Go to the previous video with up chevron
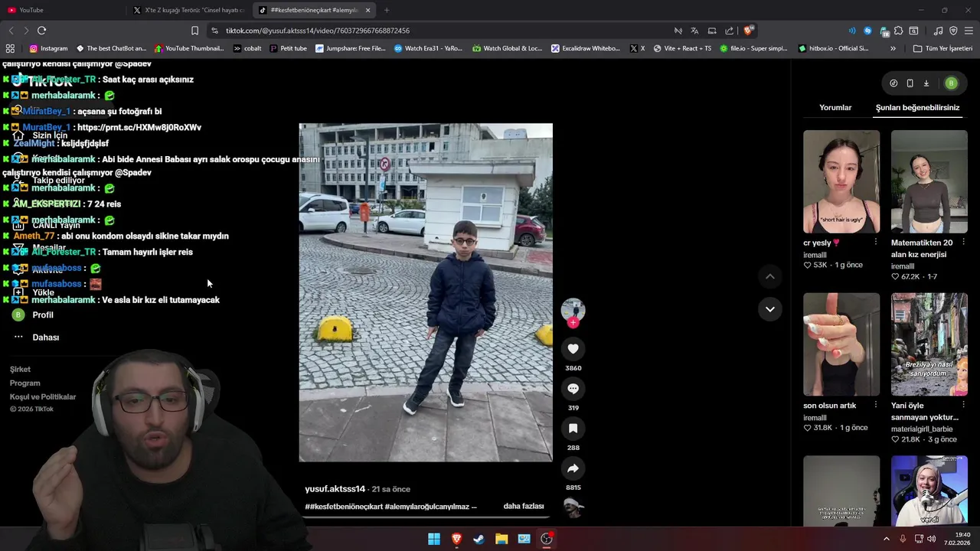Viewport: 980px width, 551px height. (770, 276)
